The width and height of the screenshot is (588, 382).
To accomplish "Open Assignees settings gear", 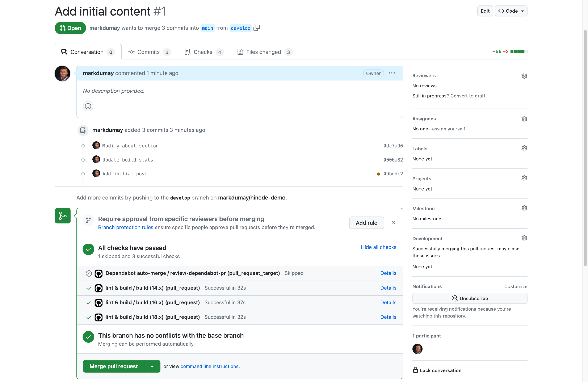I will 524,119.
